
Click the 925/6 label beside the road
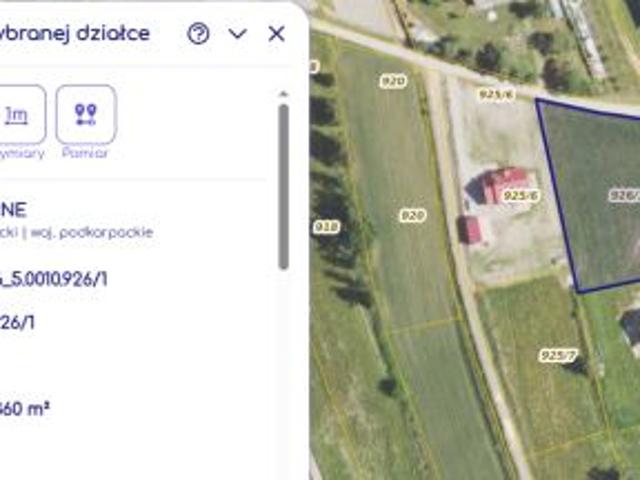click(x=496, y=95)
